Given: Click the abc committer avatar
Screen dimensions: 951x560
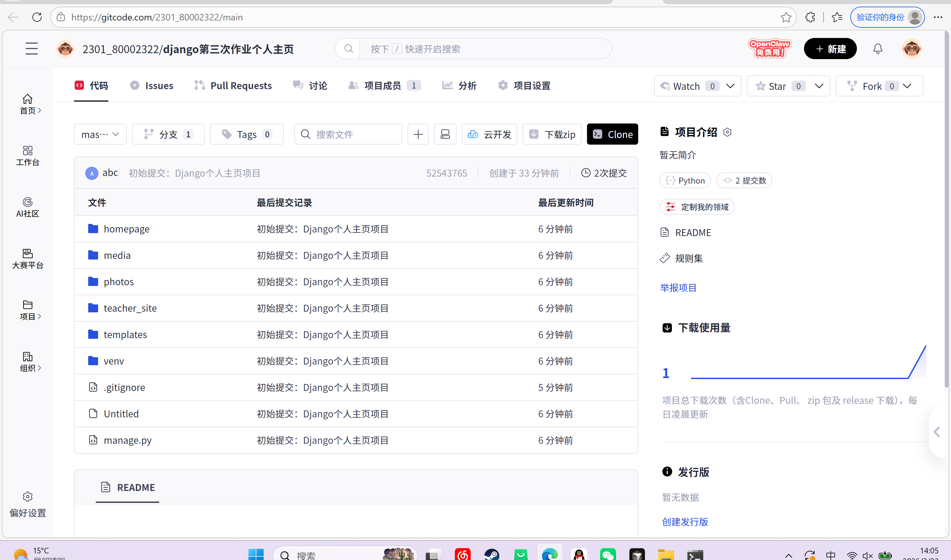Looking at the screenshot, I should tap(92, 173).
